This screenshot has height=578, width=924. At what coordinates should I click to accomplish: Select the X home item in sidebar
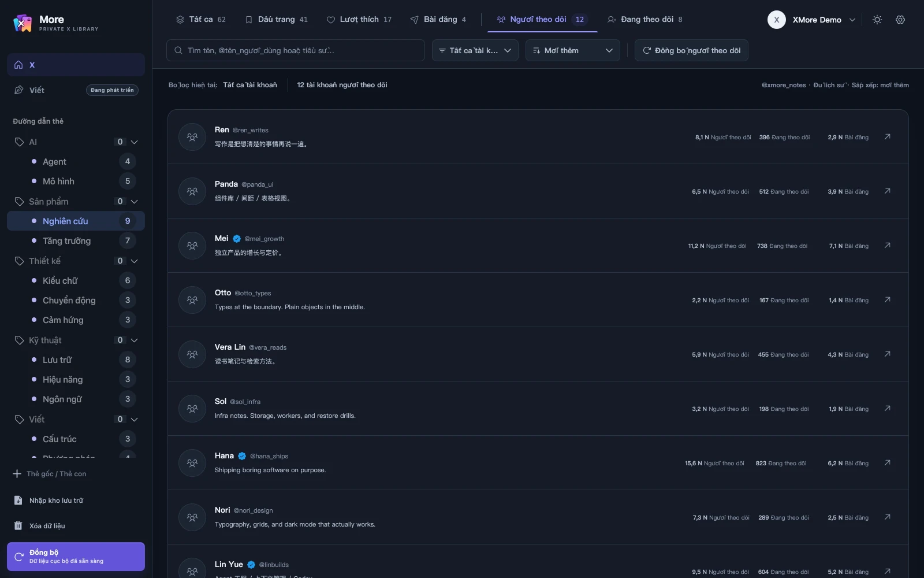tap(76, 65)
